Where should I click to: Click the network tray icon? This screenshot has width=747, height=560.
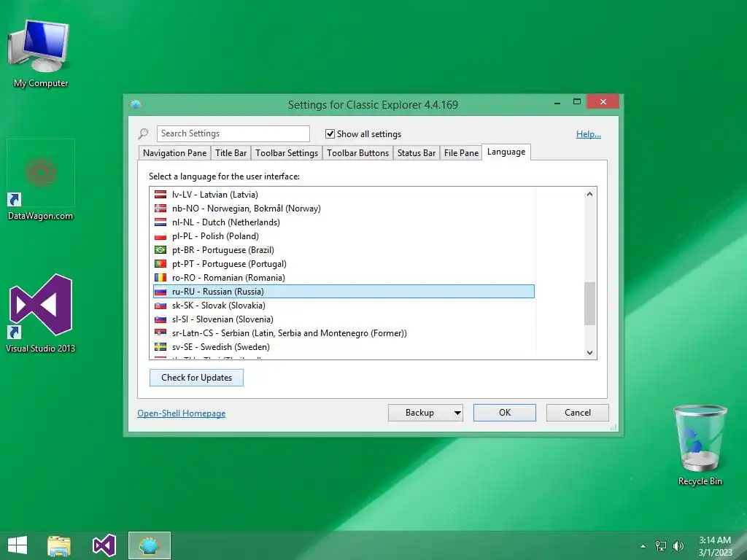click(x=661, y=545)
